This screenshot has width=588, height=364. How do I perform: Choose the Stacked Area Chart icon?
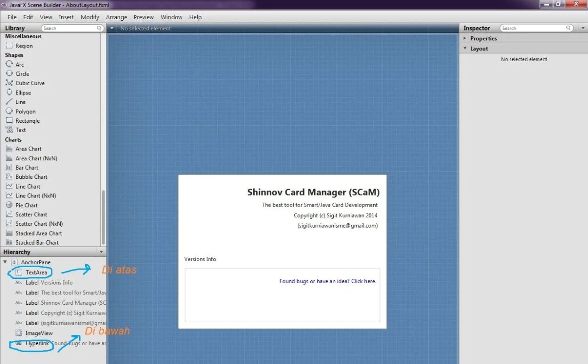point(9,233)
